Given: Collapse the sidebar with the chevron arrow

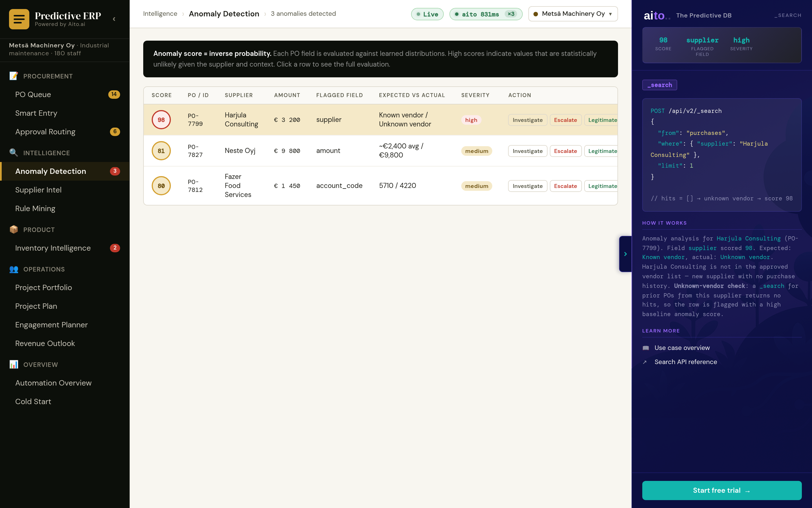Looking at the screenshot, I should click(114, 19).
